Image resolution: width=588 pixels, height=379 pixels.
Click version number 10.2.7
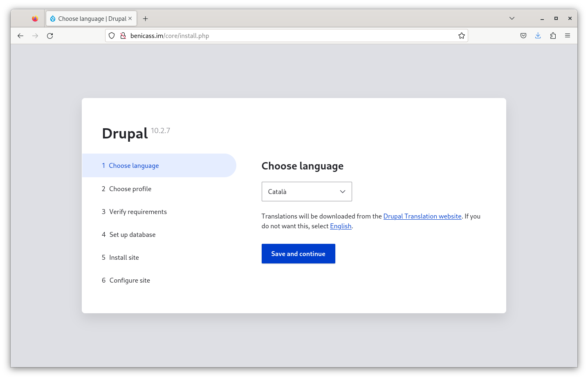click(160, 131)
